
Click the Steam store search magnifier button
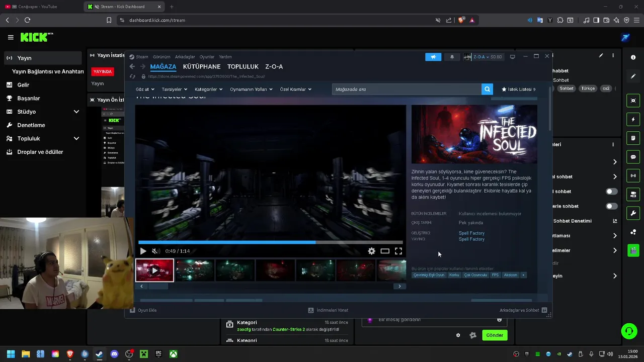(487, 89)
